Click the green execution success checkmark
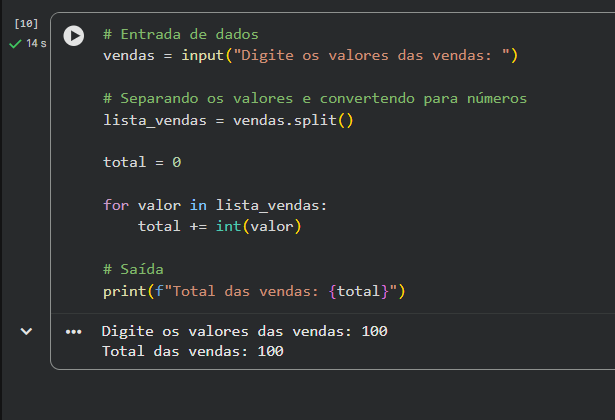 pos(15,44)
